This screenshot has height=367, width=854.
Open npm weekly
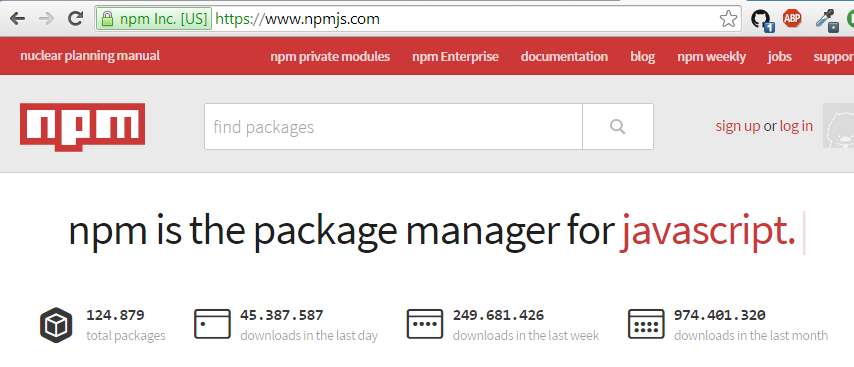click(711, 57)
